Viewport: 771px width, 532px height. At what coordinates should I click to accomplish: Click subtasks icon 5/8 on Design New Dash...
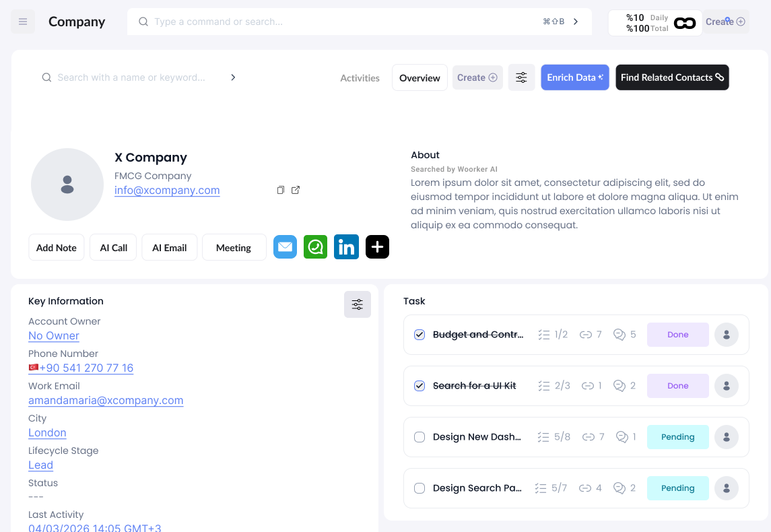(x=543, y=437)
